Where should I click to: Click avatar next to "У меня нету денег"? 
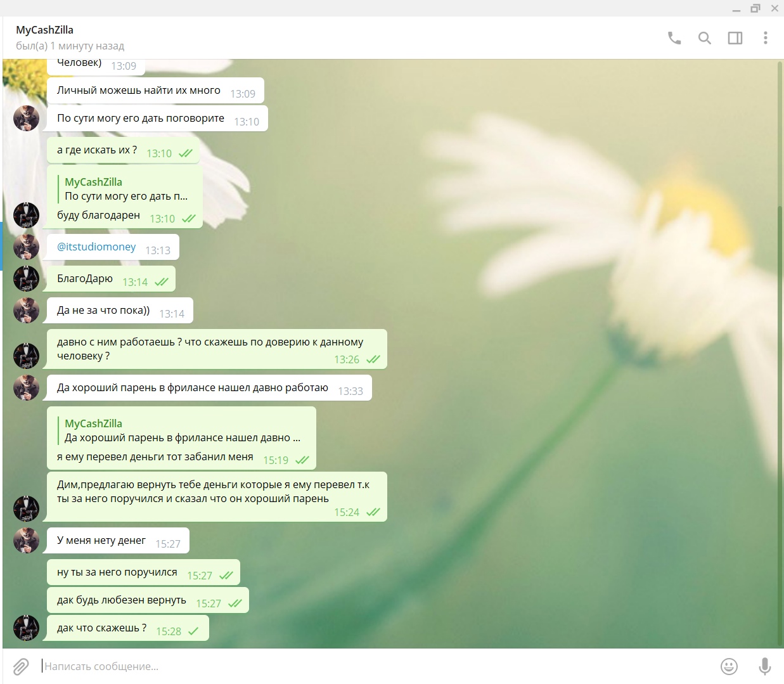(27, 541)
